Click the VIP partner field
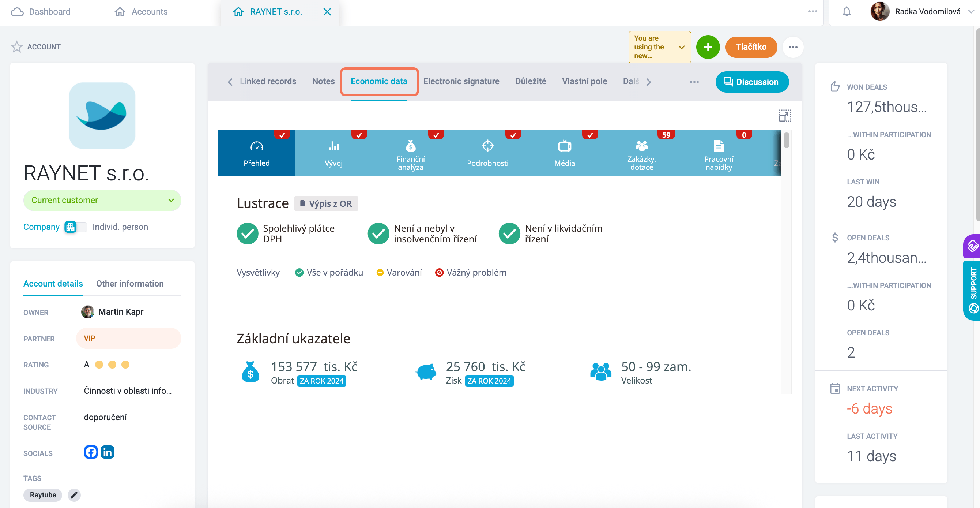This screenshot has width=980, height=508. (x=129, y=338)
